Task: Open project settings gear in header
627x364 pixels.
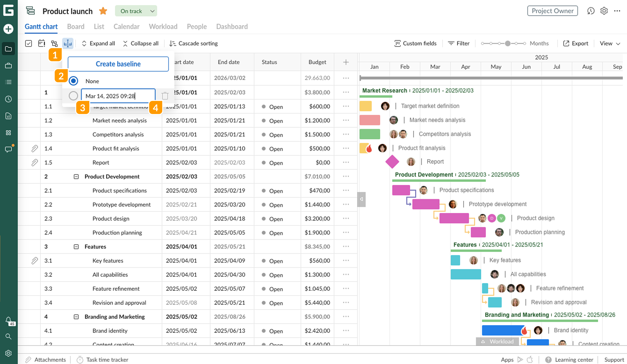Action: pos(604,11)
